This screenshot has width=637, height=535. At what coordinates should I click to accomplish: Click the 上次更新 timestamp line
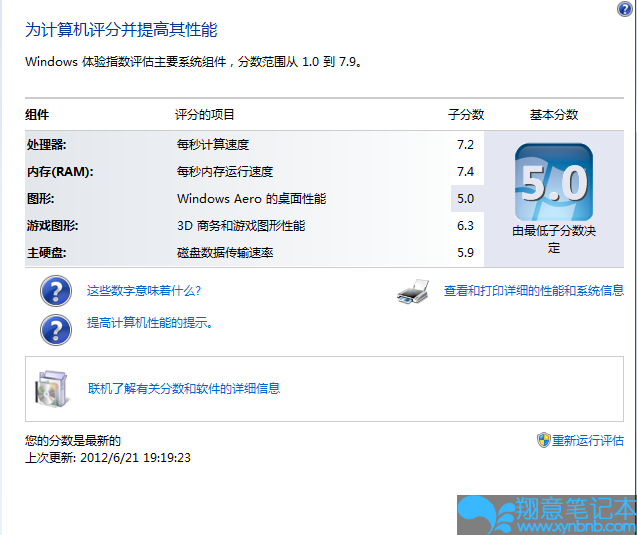(x=108, y=458)
